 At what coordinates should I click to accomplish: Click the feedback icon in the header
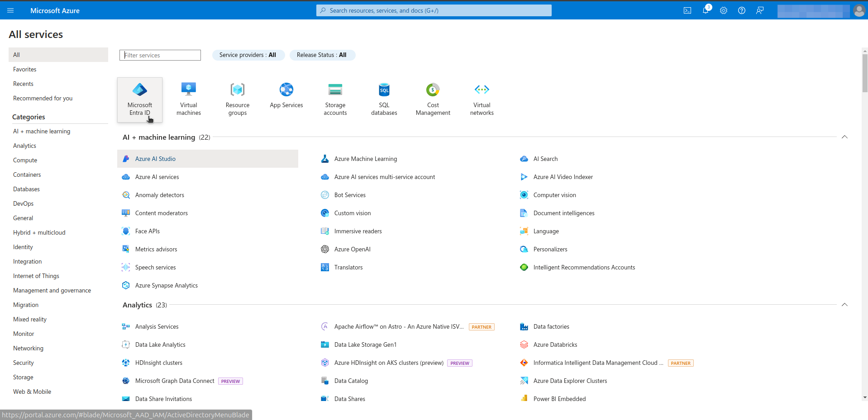[x=760, y=10]
